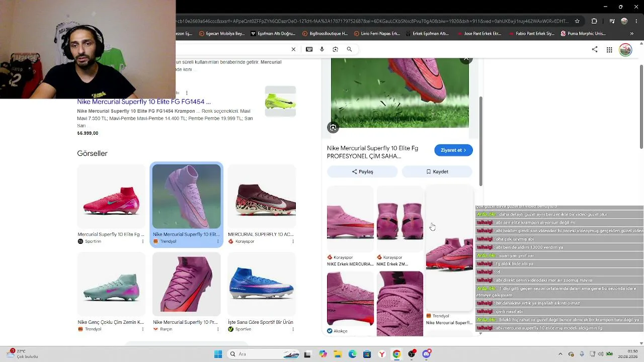Launch Microsoft Edge from the taskbar
Image resolution: width=644 pixels, height=362 pixels.
352,354
